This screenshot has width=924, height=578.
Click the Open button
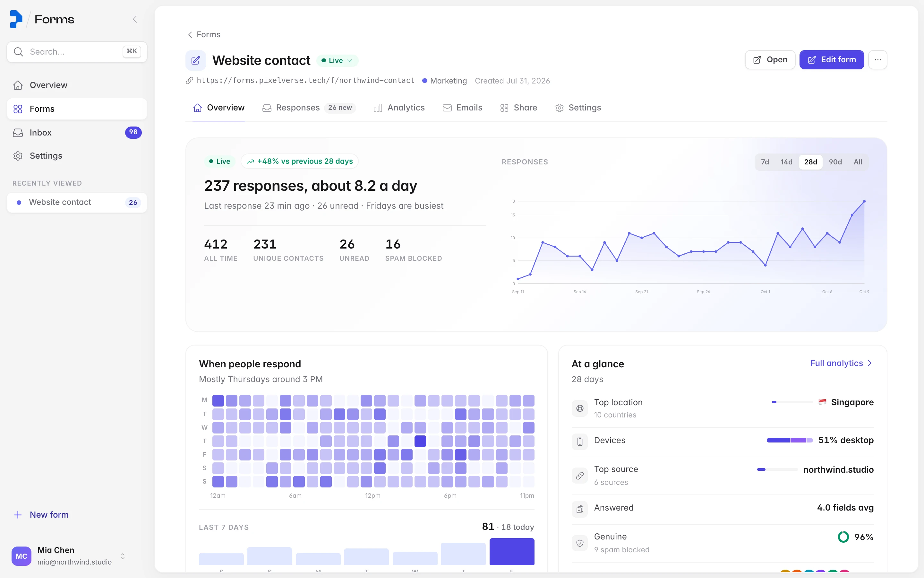point(770,60)
